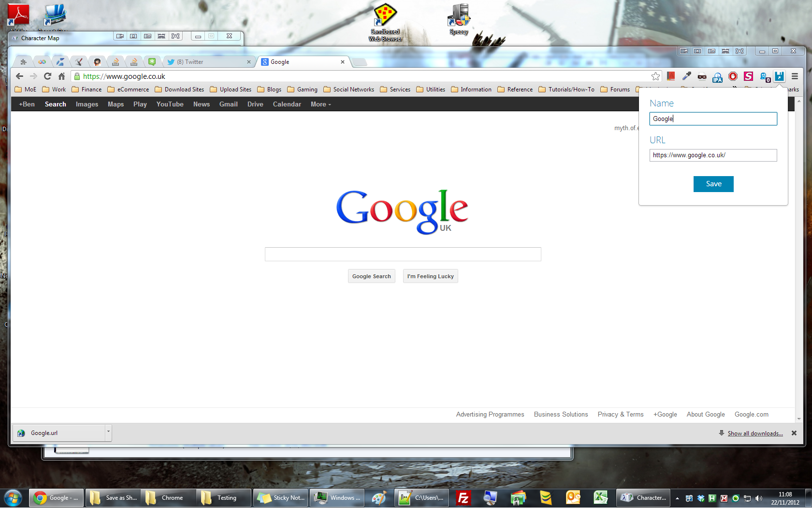Open the eCommerce bookmarks folder
The height and width of the screenshot is (508, 812).
click(x=128, y=90)
